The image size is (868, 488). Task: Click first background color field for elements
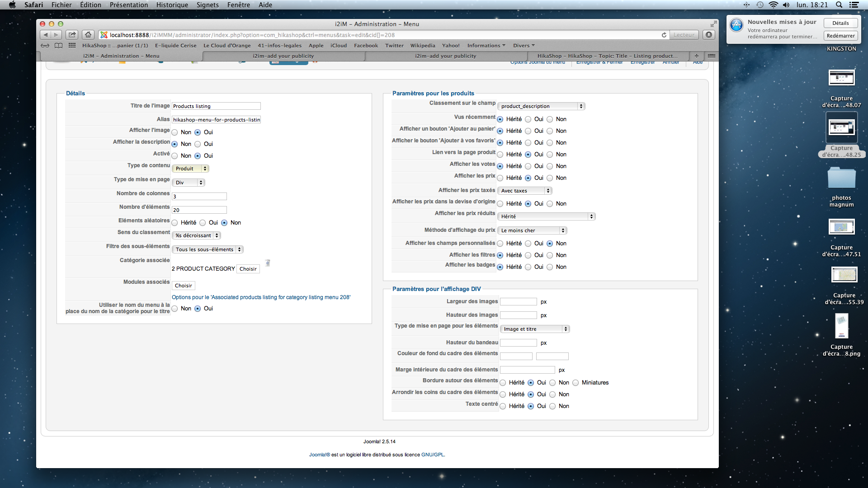516,357
